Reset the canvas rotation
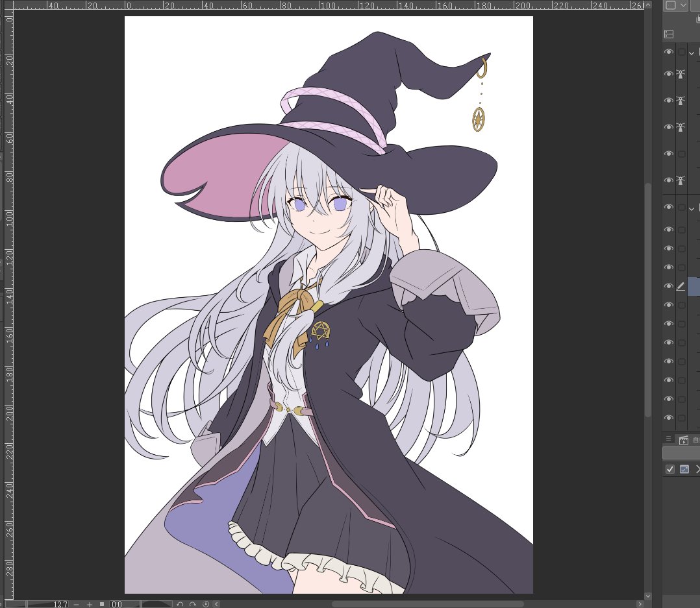The width and height of the screenshot is (700, 608). pos(206,605)
